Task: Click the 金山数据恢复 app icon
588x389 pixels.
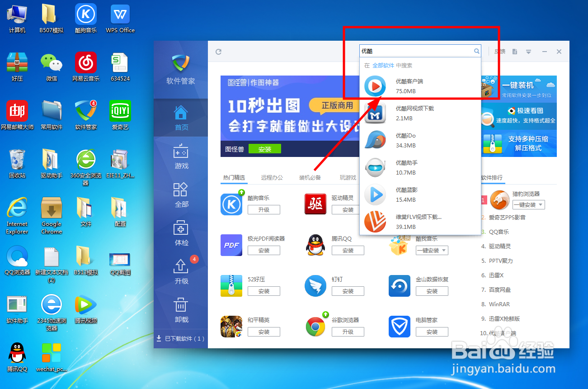Action: pos(400,286)
